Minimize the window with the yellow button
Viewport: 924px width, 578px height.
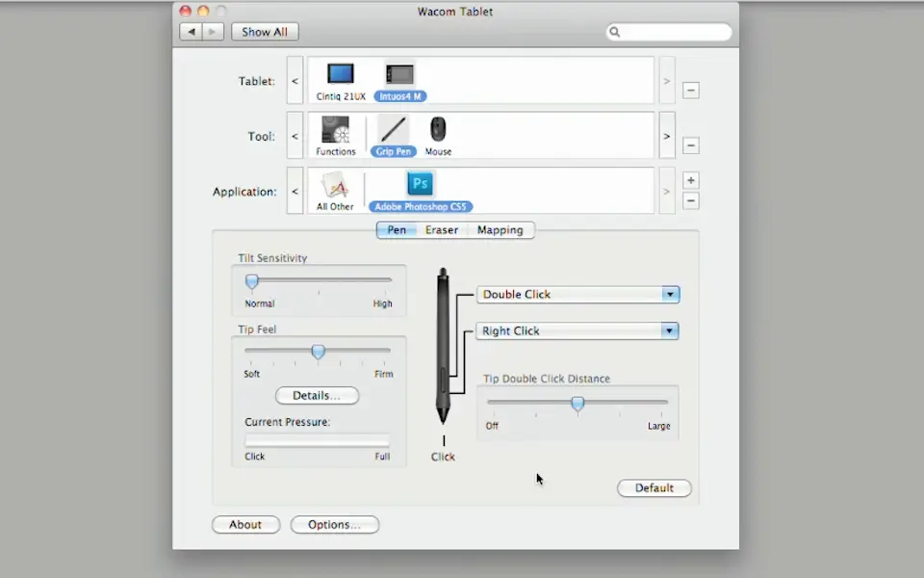(x=203, y=11)
